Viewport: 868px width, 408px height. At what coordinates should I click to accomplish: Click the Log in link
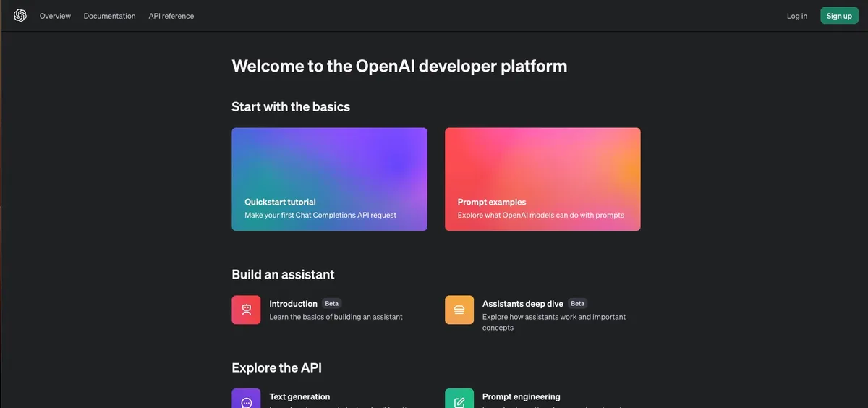tap(797, 16)
